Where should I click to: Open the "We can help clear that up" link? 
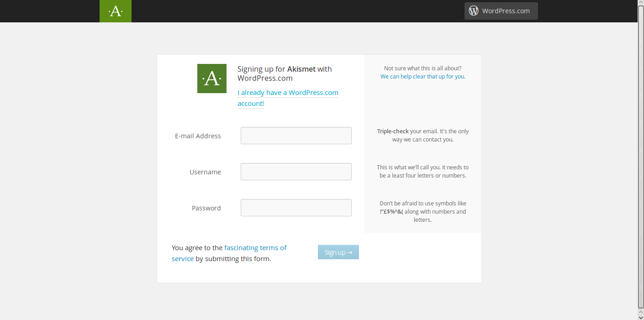click(422, 77)
